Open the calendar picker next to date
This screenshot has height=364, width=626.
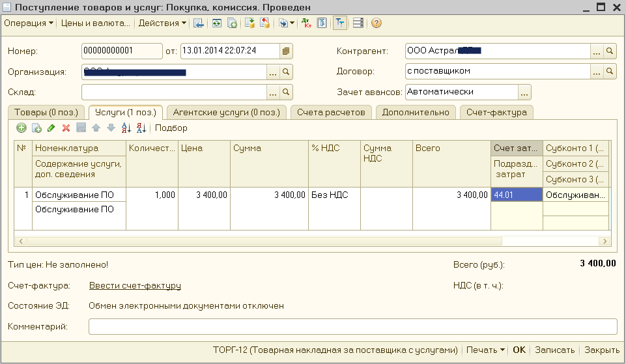point(287,51)
